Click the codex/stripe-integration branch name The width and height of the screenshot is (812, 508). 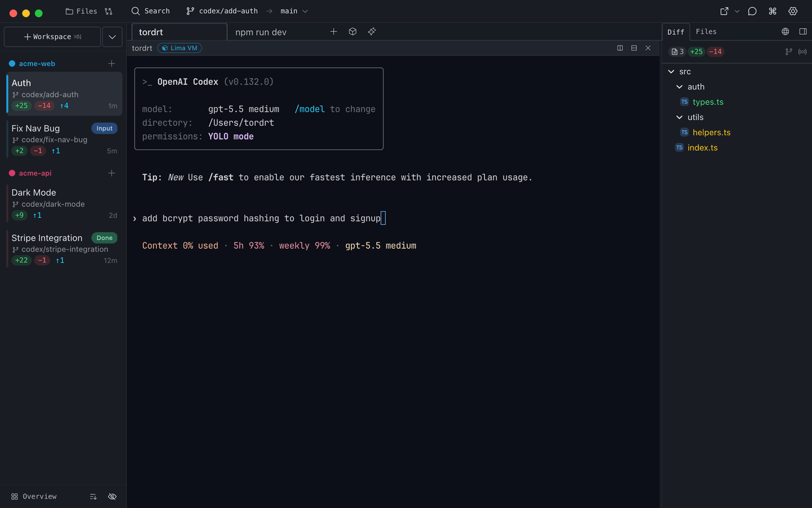65,250
